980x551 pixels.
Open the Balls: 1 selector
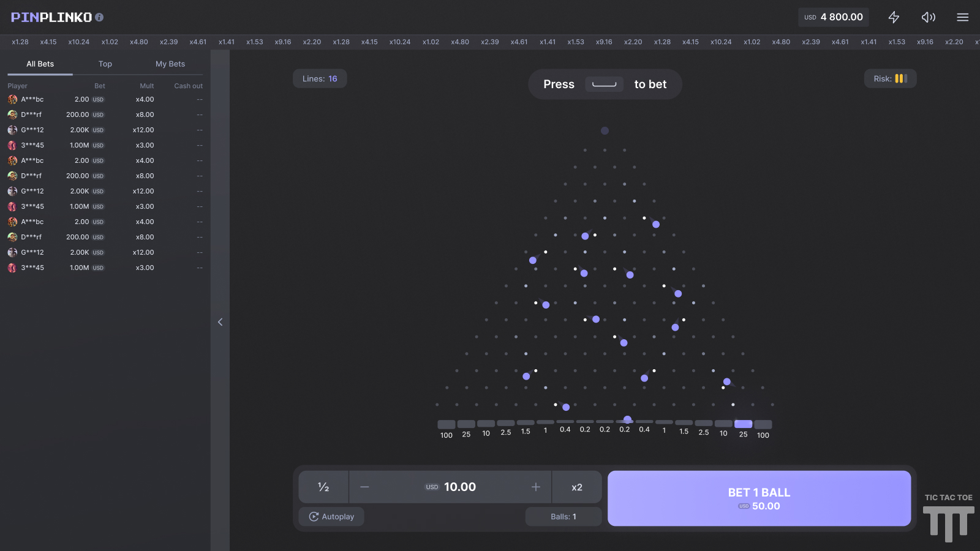pos(563,517)
